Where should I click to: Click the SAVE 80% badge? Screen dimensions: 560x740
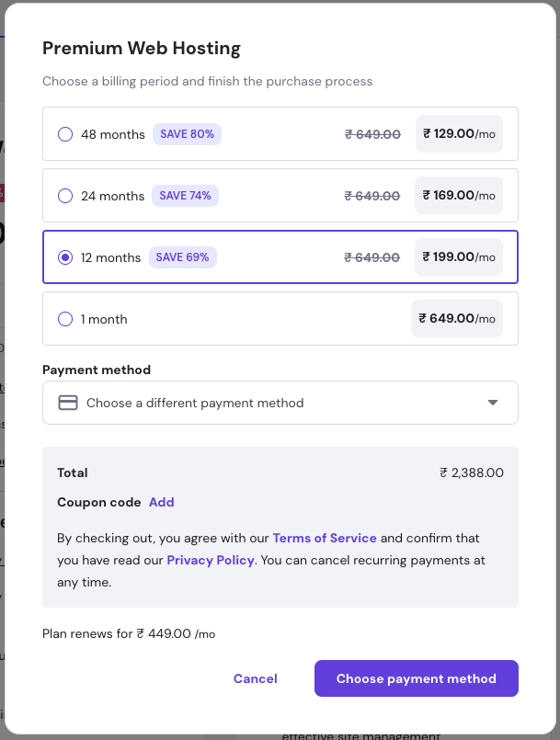(x=187, y=133)
